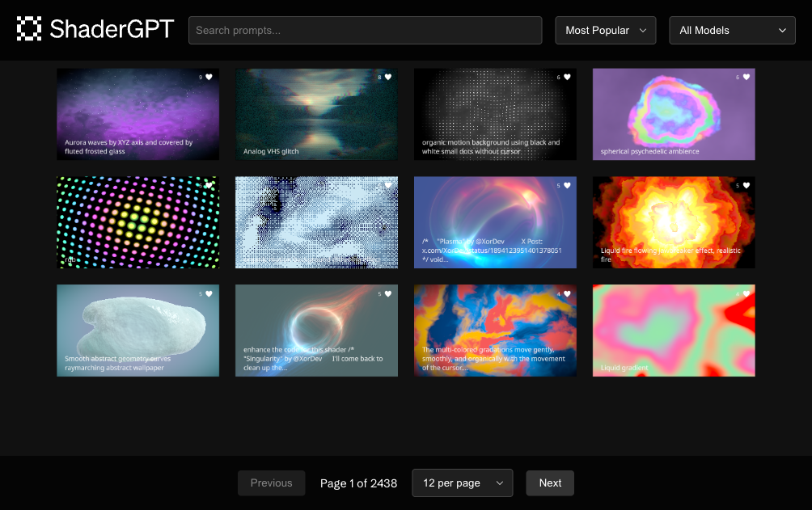
Task: Toggle the heart on the dotted grid shader
Action: click(x=209, y=186)
